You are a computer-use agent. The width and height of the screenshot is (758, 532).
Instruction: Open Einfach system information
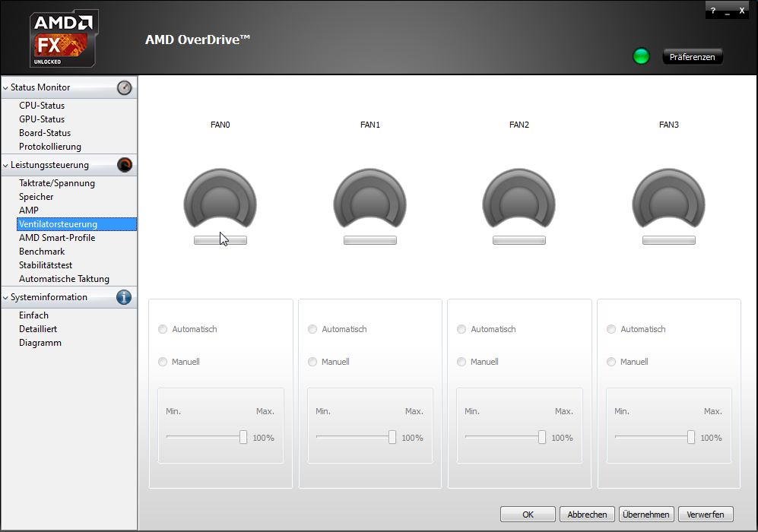click(x=34, y=315)
